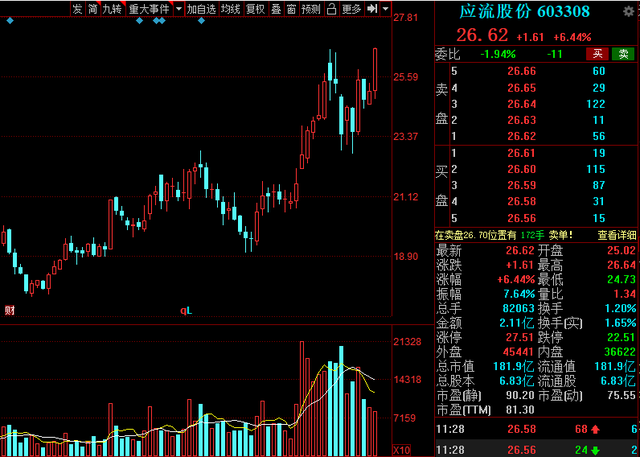640x457 pixels.
Task: Toggle the 预测 forecast button
Action: coord(311,9)
